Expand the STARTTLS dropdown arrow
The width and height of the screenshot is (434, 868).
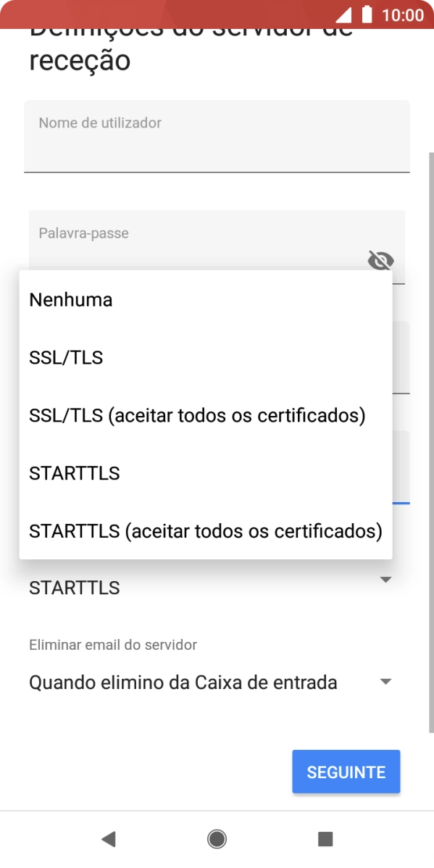click(386, 579)
